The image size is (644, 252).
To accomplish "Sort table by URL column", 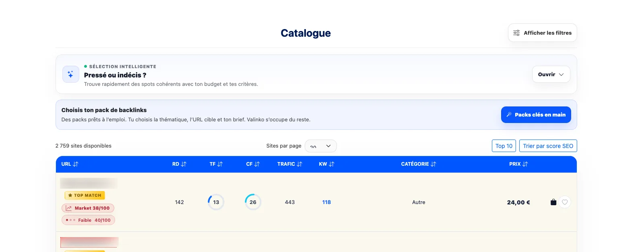I will [x=70, y=164].
